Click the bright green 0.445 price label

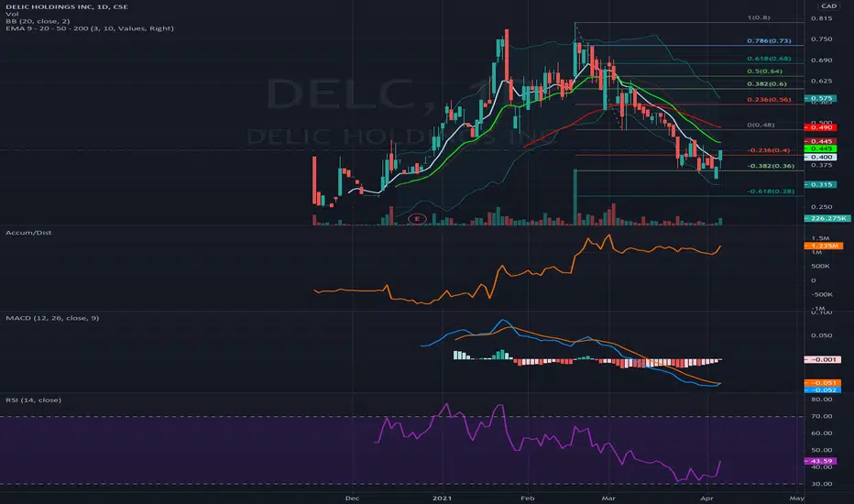coord(821,148)
